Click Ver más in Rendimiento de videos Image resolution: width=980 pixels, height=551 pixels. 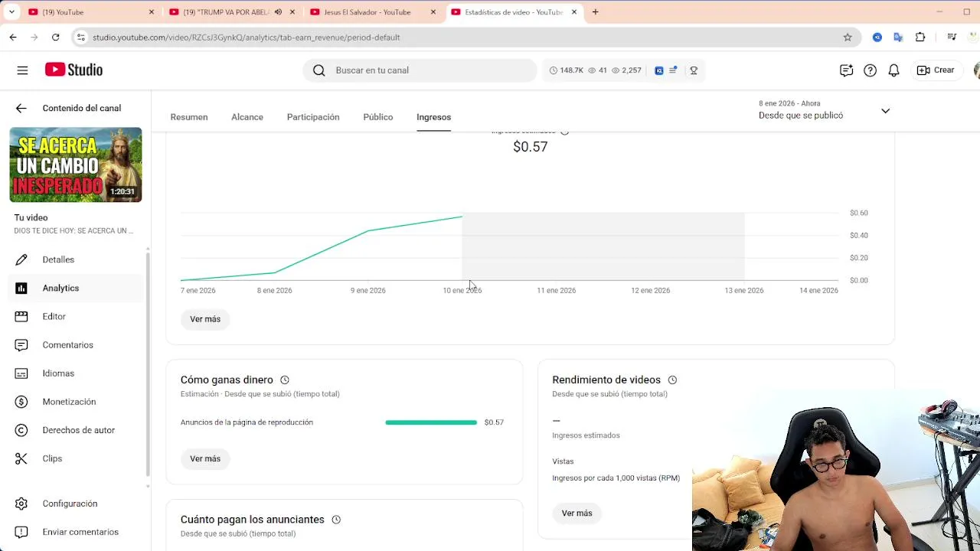577,514
